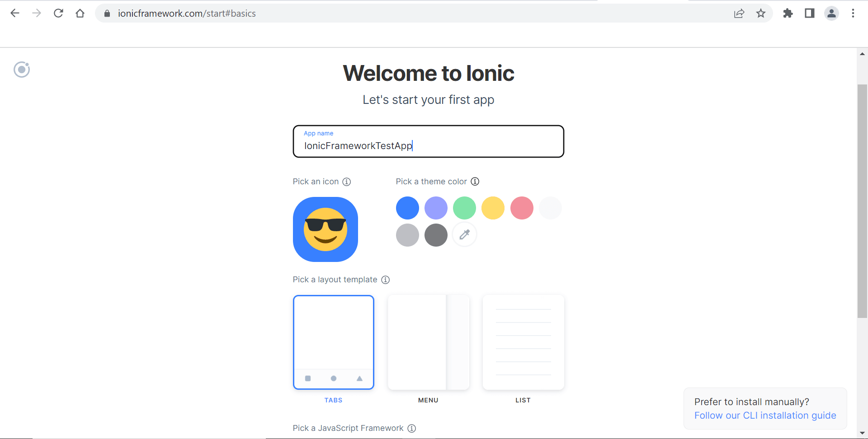Bookmark this page with the star

[761, 13]
